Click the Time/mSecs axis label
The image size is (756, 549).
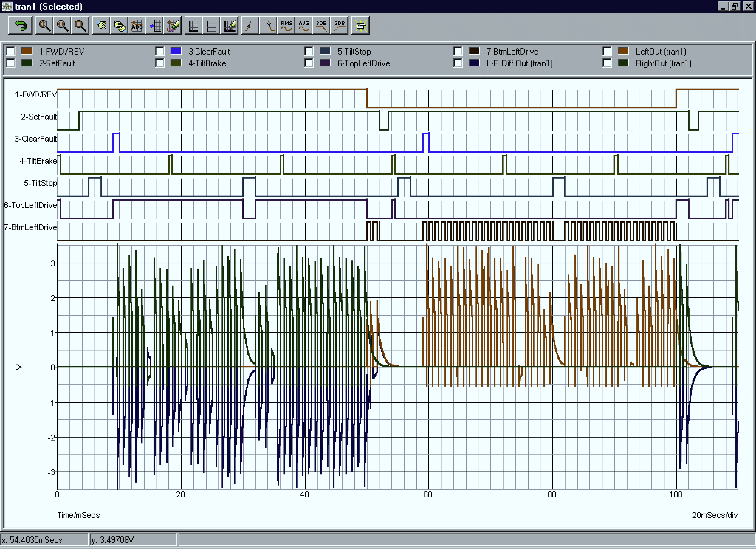79,515
